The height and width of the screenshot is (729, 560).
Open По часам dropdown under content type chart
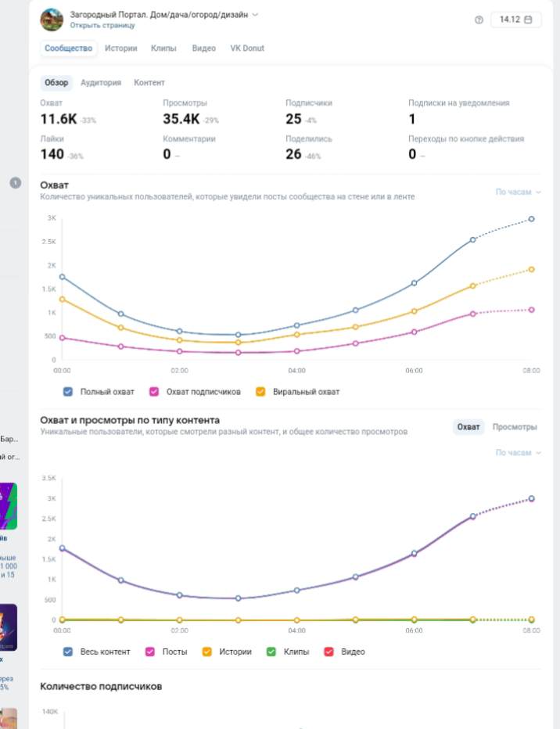tap(518, 452)
